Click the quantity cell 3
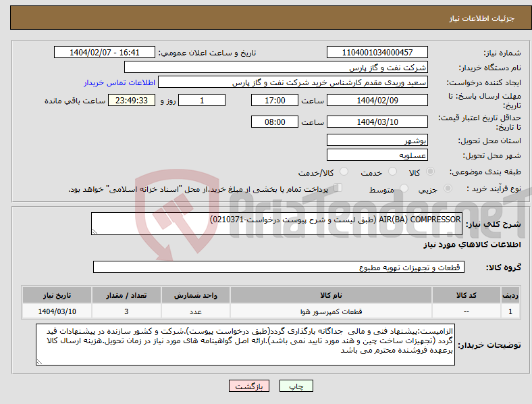 pos(126,311)
